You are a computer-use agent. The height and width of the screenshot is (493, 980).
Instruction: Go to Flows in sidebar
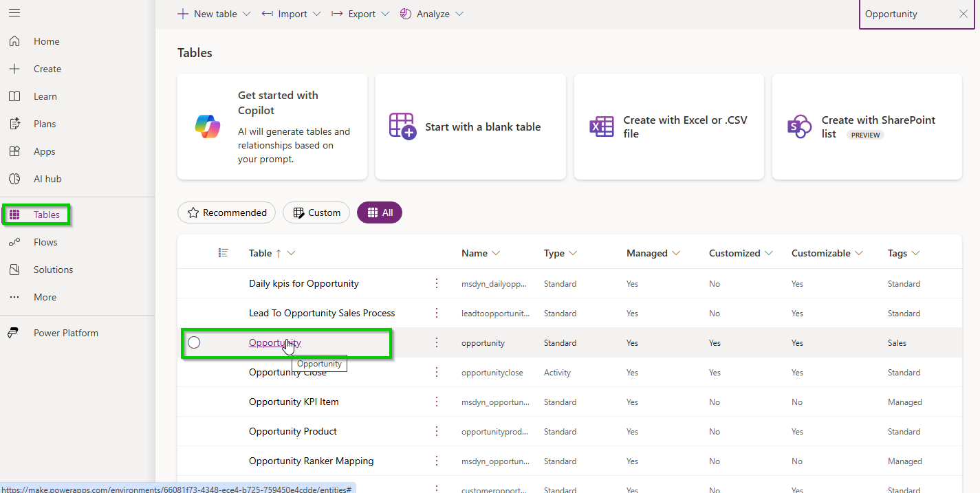click(x=45, y=242)
